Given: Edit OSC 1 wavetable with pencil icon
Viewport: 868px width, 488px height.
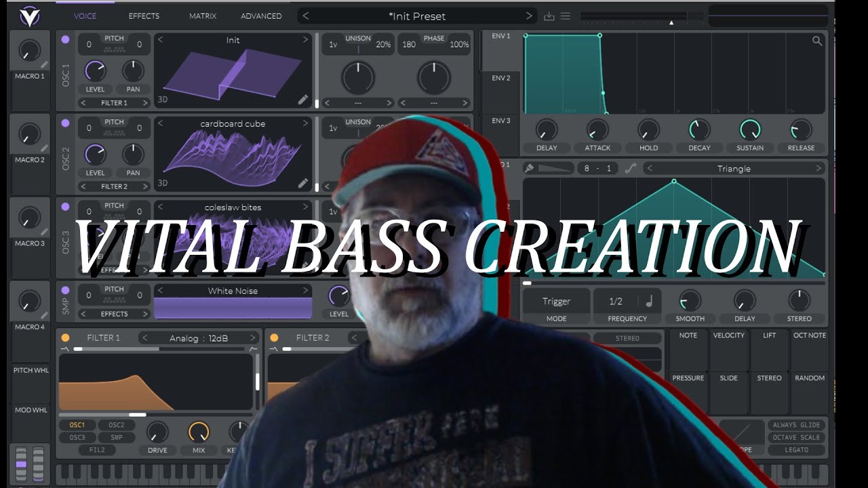Looking at the screenshot, I should coord(303,100).
